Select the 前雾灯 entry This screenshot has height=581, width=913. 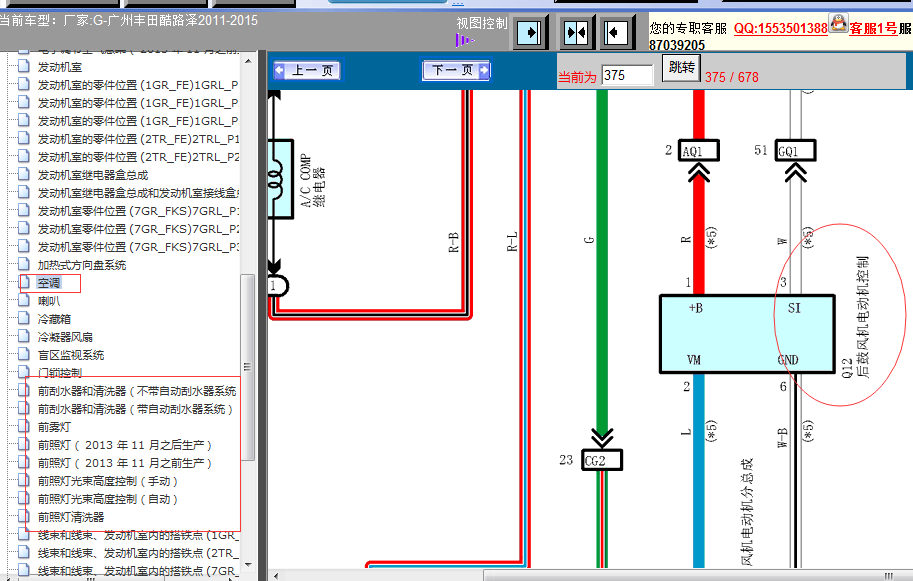coord(54,427)
